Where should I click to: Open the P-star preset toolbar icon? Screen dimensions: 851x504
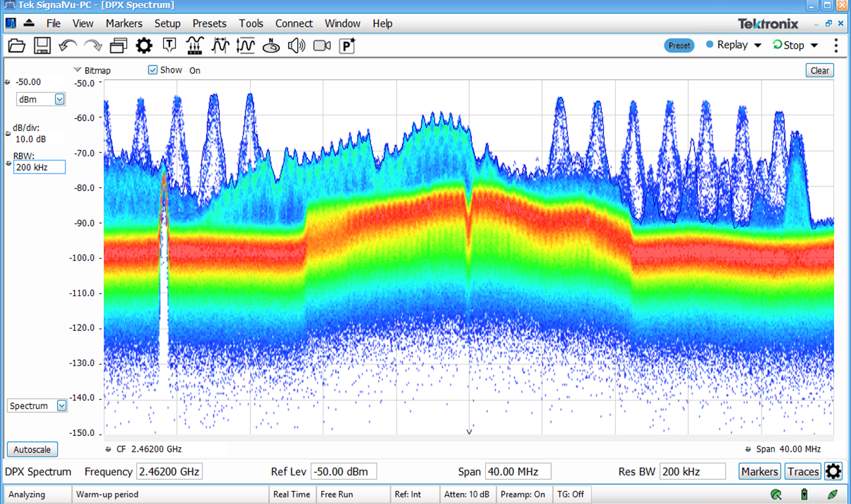tap(346, 45)
